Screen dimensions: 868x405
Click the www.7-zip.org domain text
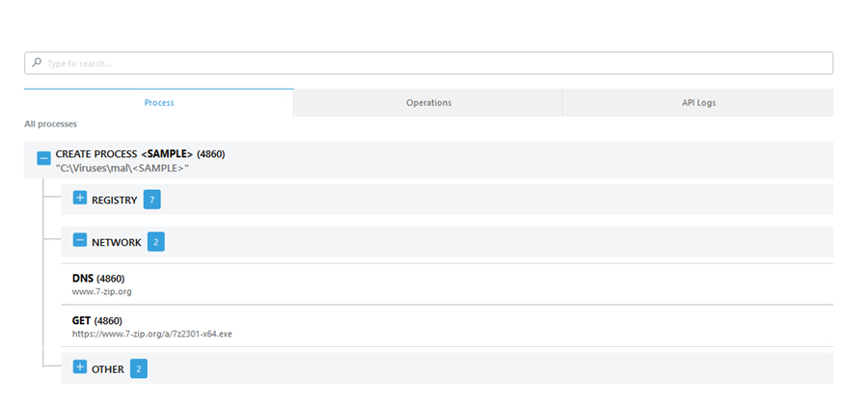[102, 291]
